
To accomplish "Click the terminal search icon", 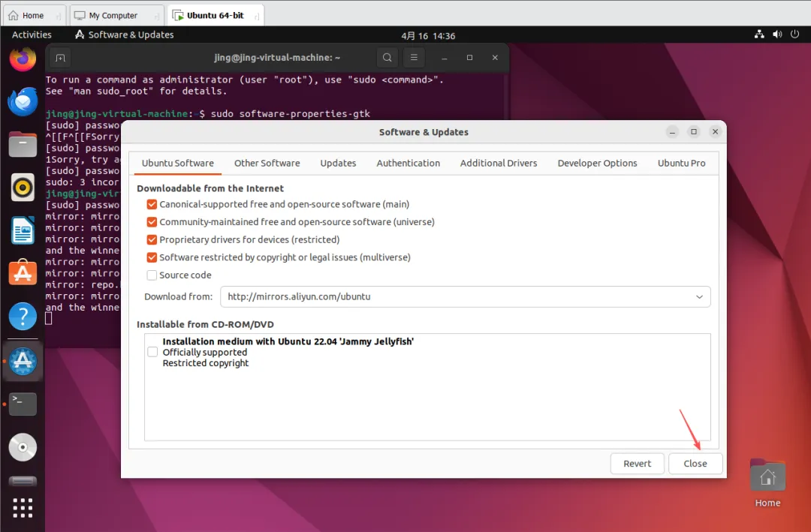I will pyautogui.click(x=387, y=57).
